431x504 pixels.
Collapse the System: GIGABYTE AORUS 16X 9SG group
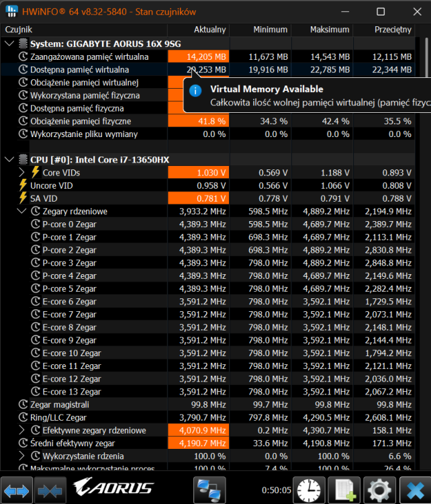(x=9, y=44)
